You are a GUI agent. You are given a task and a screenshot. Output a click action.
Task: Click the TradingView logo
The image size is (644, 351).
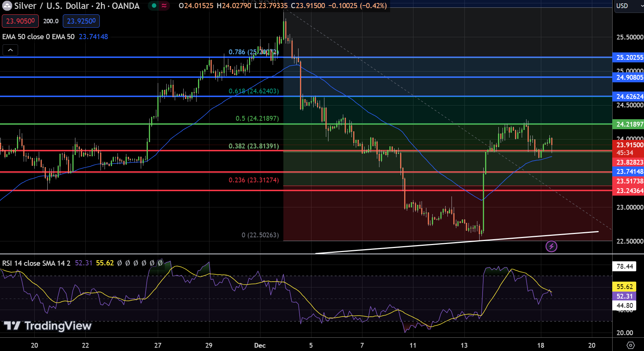[x=48, y=326]
